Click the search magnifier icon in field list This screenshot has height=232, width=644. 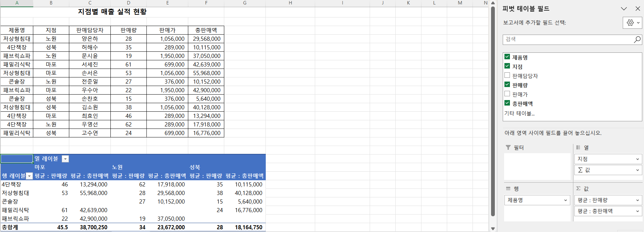[637, 40]
